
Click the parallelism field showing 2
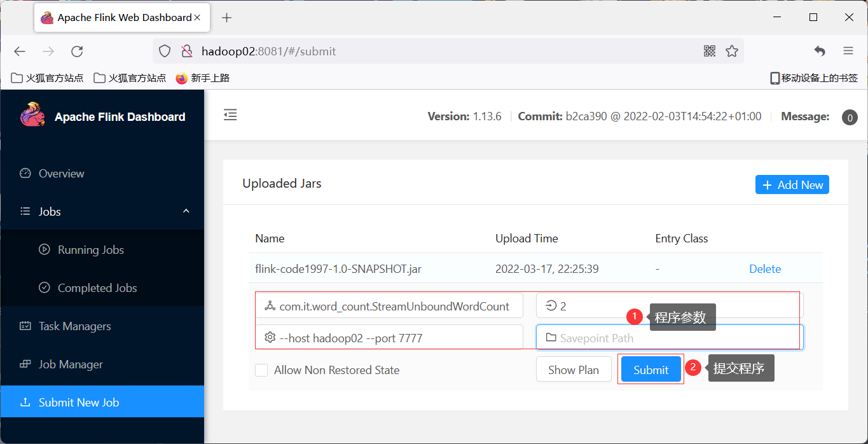[670, 305]
